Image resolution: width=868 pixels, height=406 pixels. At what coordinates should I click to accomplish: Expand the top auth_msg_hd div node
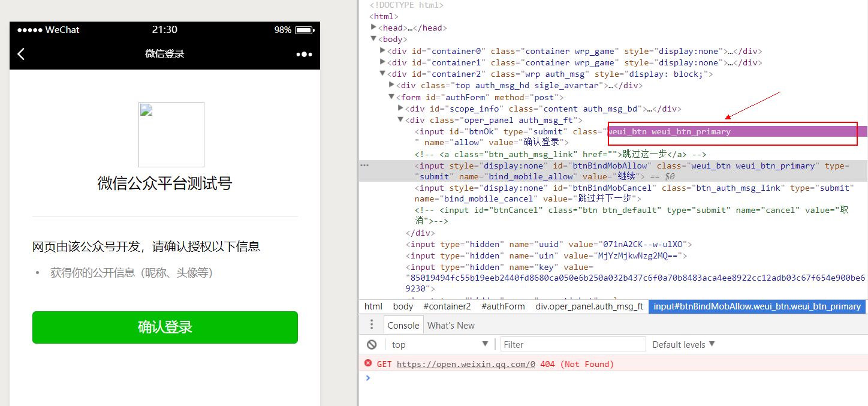[392, 85]
